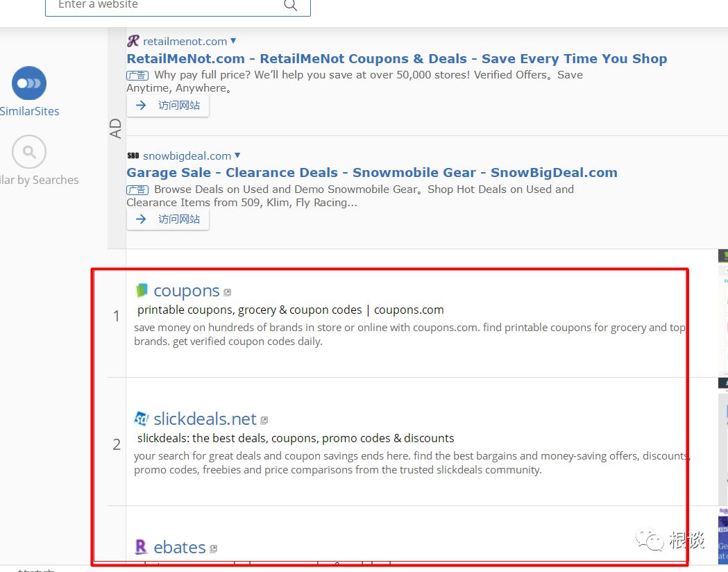Click the snowbigdeal.com SBD favicon
This screenshot has width=728, height=572.
coord(133,155)
